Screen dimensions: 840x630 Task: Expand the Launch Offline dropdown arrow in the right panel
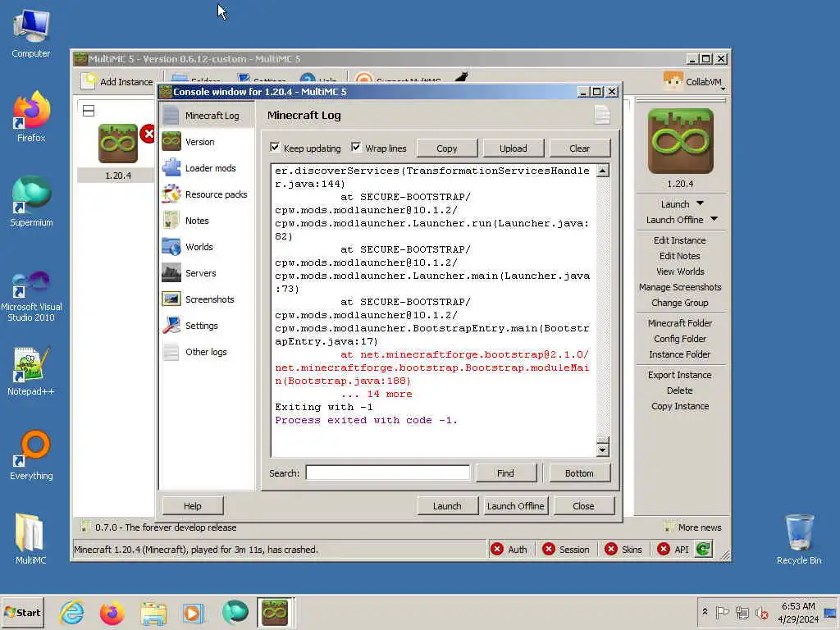tap(714, 219)
